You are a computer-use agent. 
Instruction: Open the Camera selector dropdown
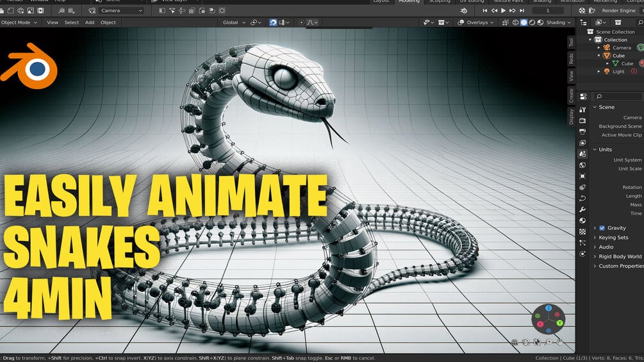point(122,11)
